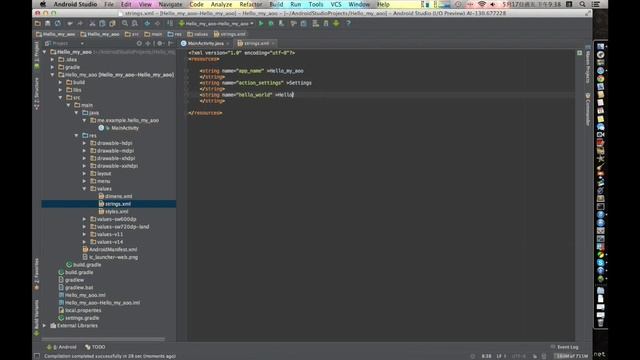Open the VCS menu
Screen dimensions: 640x360
click(336, 4)
